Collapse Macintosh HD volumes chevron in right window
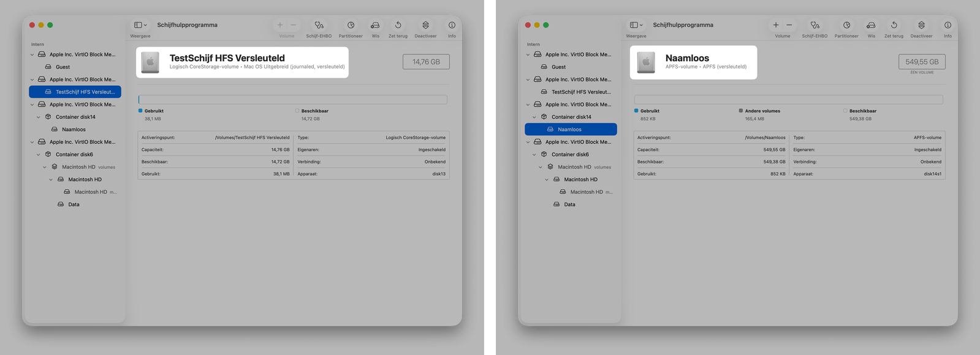 point(541,167)
